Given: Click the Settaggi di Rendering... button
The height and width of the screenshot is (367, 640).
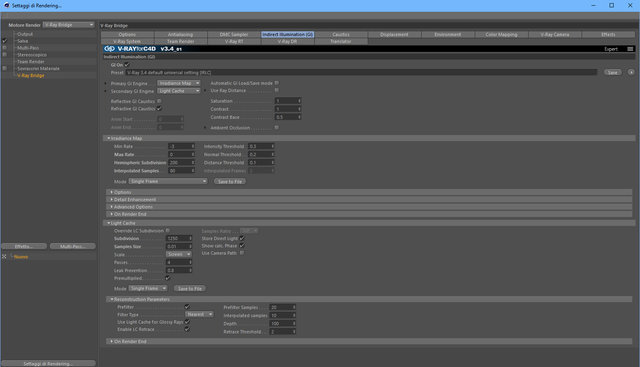Looking at the screenshot, I should click(x=49, y=363).
